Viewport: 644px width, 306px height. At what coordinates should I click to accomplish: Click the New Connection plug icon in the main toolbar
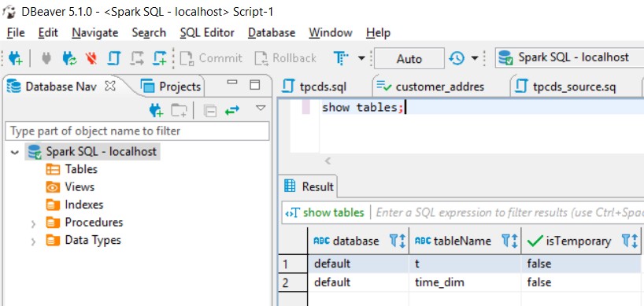coord(16,59)
